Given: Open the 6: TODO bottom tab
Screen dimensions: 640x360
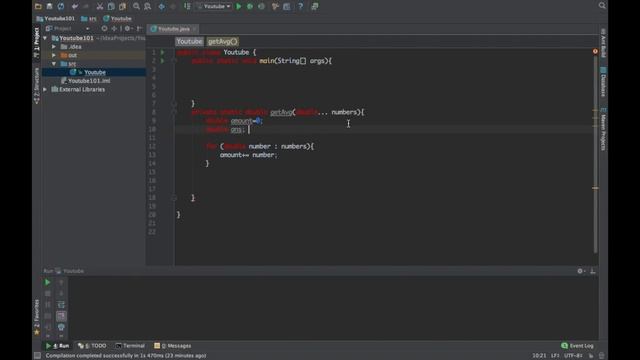Looking at the screenshot, I should pos(92,346).
